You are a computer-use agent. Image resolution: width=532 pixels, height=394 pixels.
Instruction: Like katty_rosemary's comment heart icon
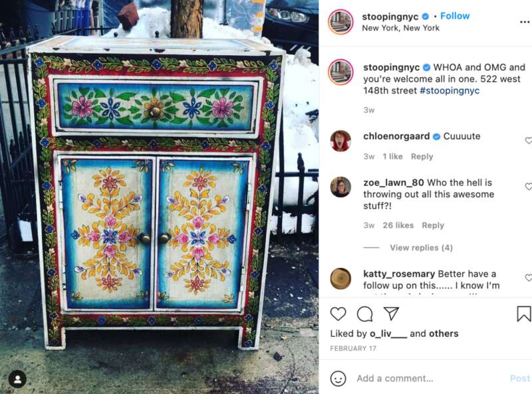point(529,278)
